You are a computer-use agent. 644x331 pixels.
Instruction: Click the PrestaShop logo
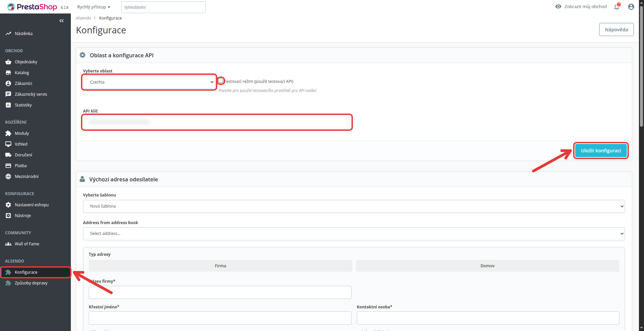click(x=32, y=7)
